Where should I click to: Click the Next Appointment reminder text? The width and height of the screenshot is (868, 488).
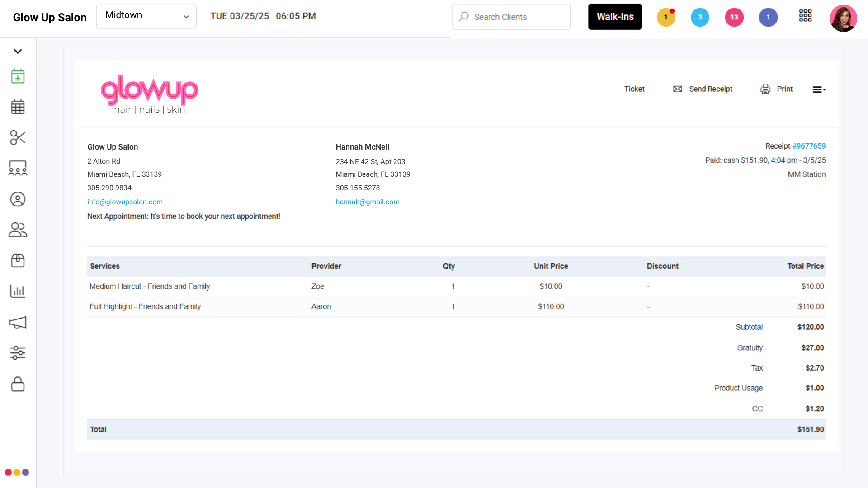point(184,216)
